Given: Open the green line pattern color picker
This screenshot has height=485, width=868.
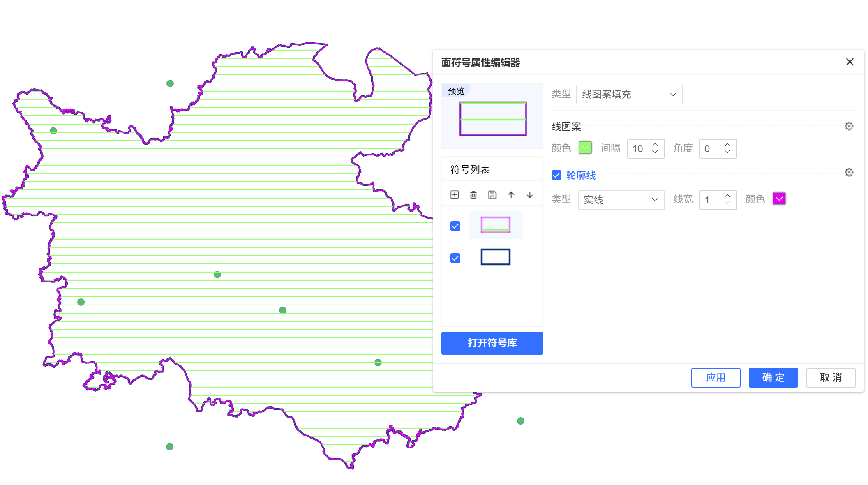Looking at the screenshot, I should 585,148.
